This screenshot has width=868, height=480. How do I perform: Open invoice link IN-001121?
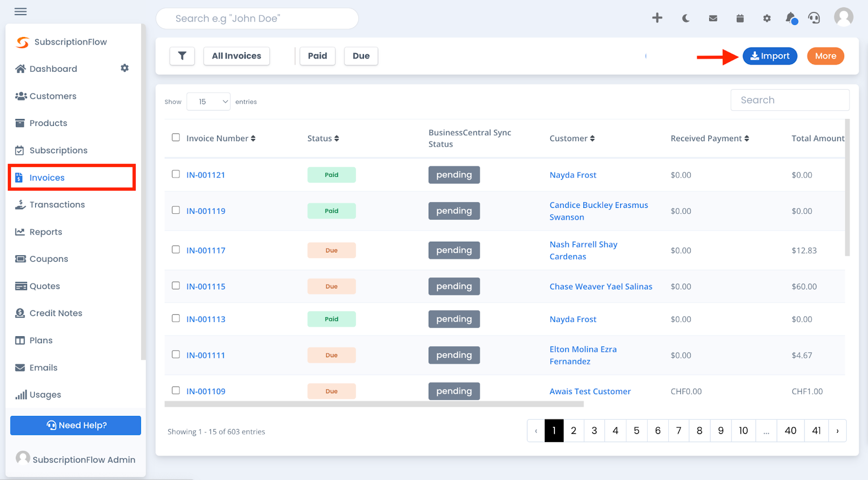pos(206,175)
